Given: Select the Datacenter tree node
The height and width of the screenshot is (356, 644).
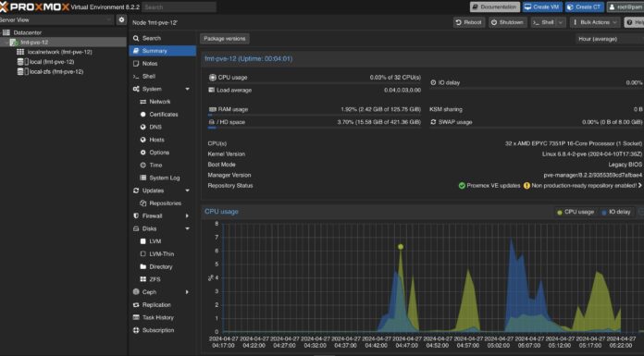Looking at the screenshot, I should coord(27,32).
